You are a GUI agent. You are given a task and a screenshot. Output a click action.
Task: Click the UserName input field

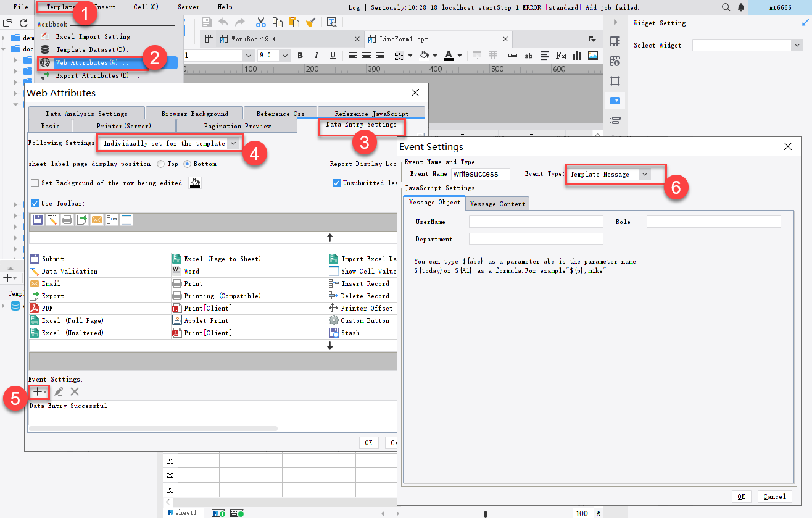tap(536, 222)
